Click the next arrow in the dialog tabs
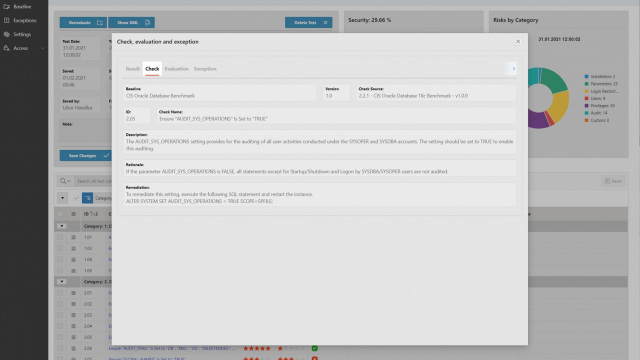 [x=513, y=69]
